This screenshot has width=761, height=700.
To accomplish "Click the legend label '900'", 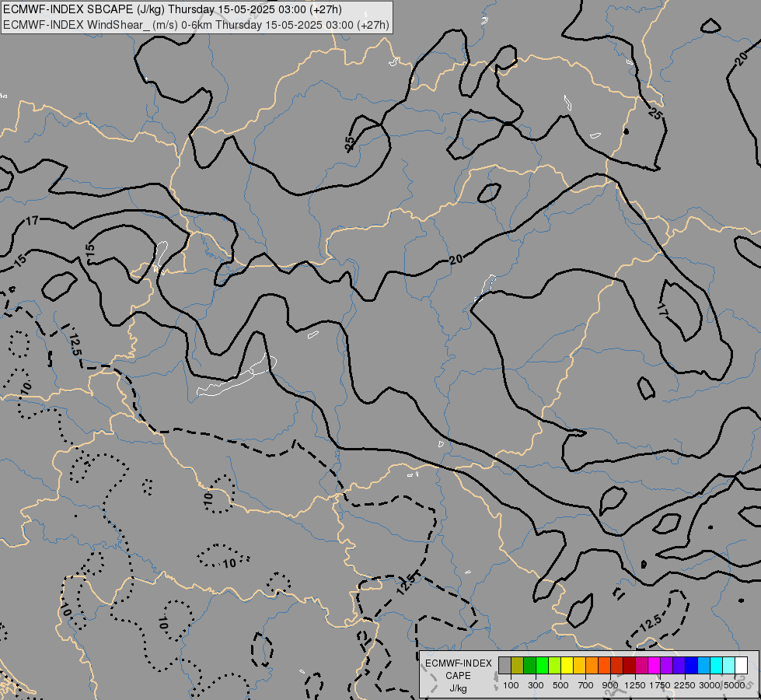I will point(610,685).
